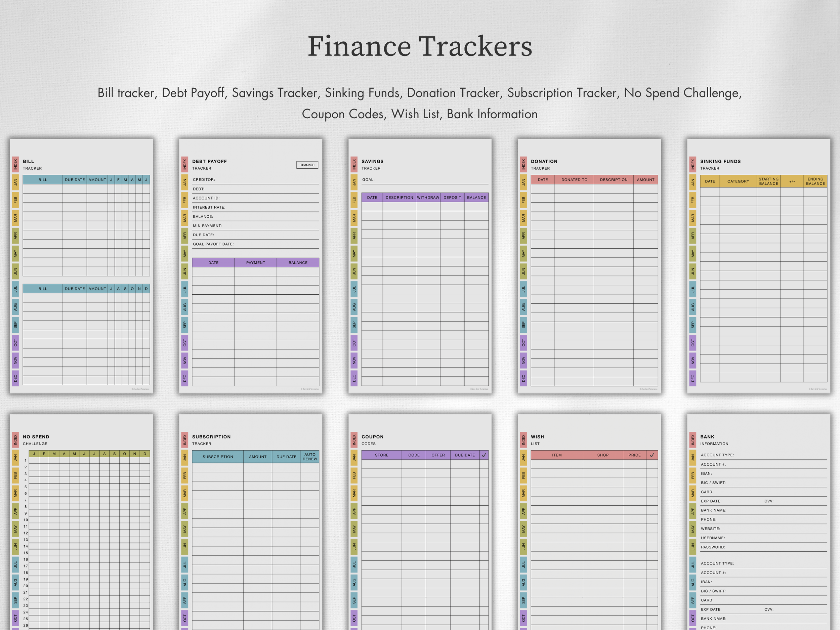
Task: Select the DEC tab on the Sinking Funds page
Action: [x=693, y=378]
